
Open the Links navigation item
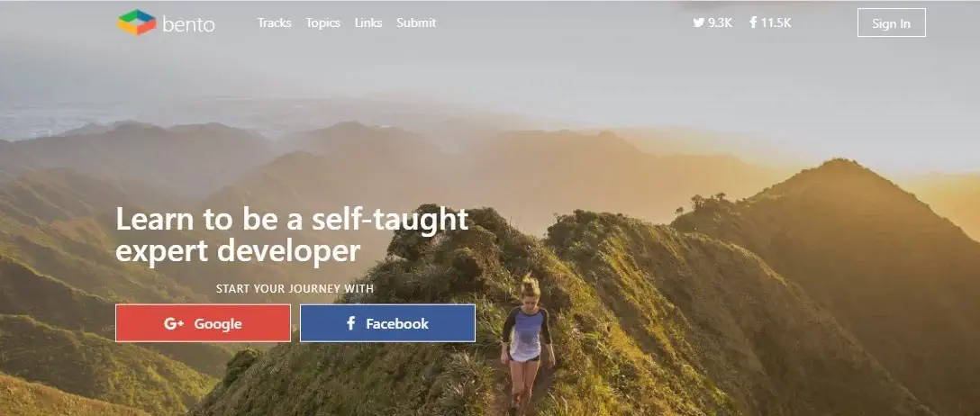tap(368, 23)
